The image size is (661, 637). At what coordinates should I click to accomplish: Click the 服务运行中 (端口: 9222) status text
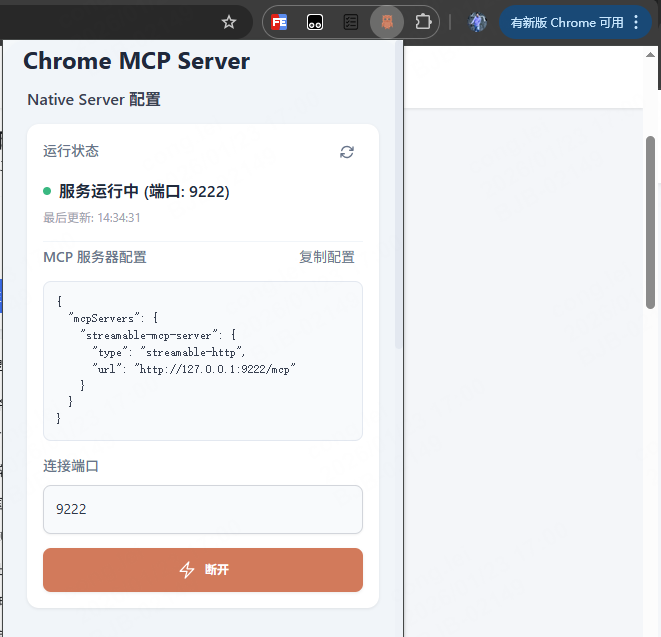[144, 191]
